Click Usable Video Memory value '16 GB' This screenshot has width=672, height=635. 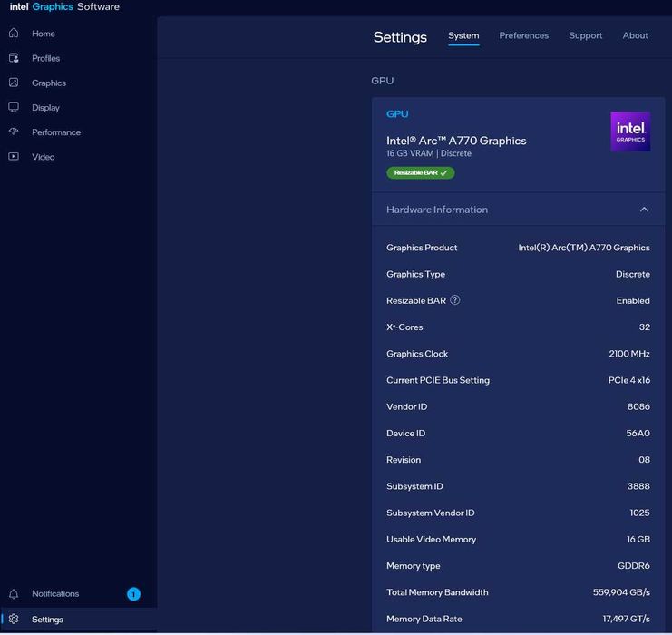[x=638, y=540]
